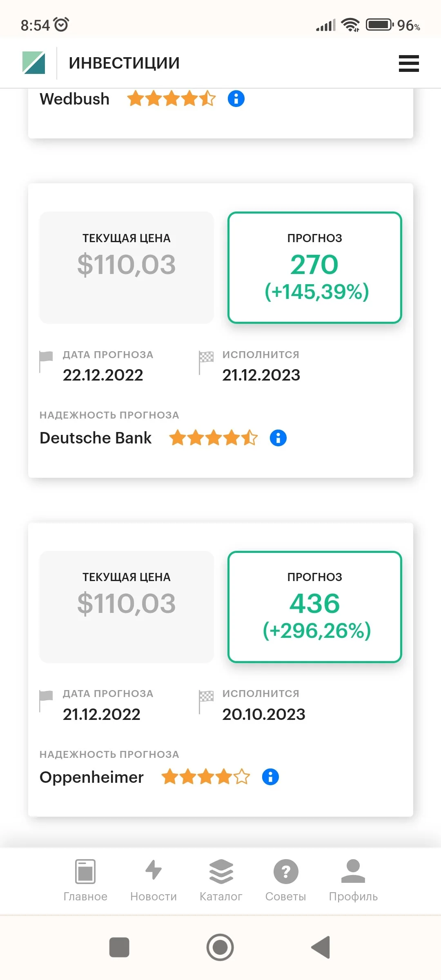Tap the Android back triangle button
The width and height of the screenshot is (441, 980).
point(321,947)
